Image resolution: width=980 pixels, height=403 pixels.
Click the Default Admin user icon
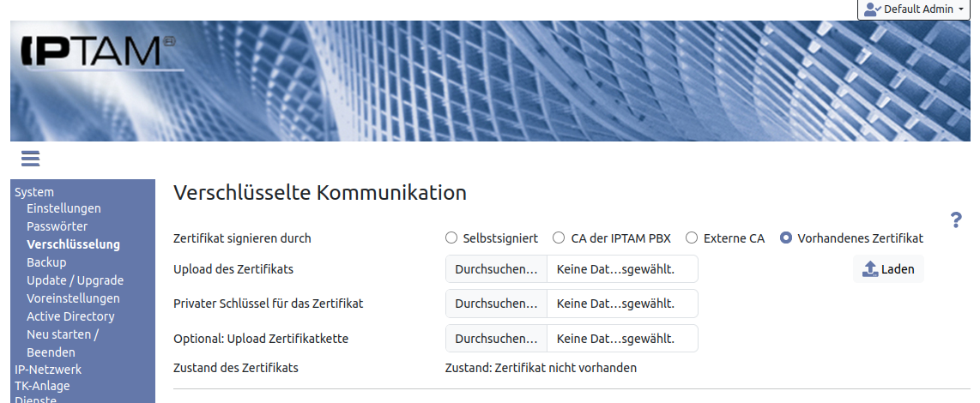pyautogui.click(x=872, y=9)
